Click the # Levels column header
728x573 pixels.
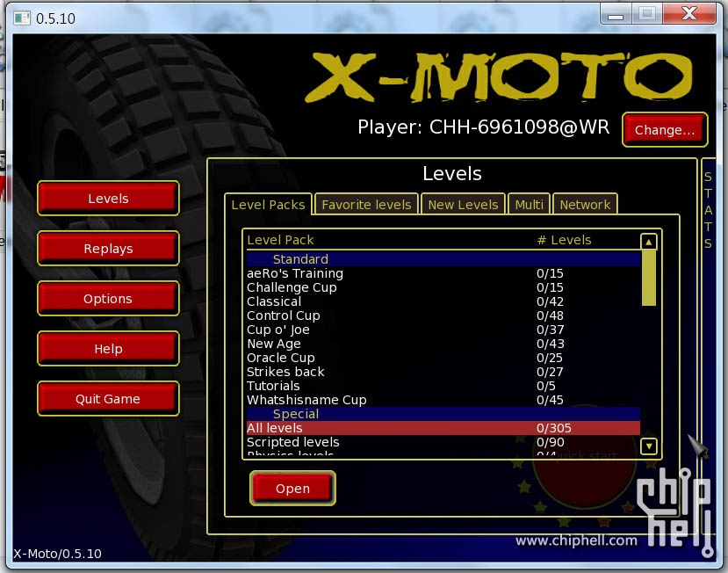point(564,240)
